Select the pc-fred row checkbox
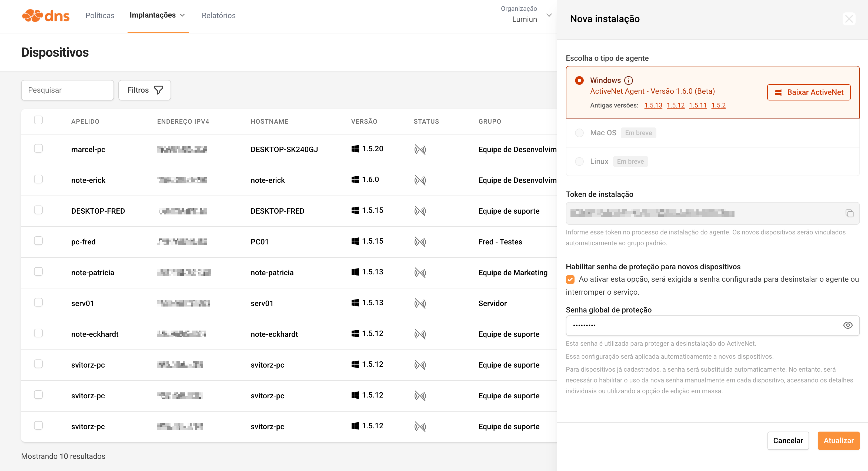The width and height of the screenshot is (868, 471). point(38,241)
